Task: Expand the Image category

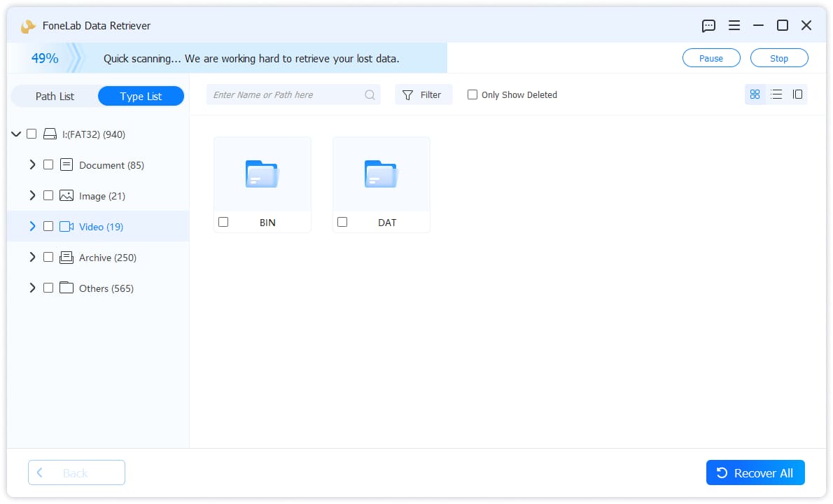Action: click(x=32, y=195)
